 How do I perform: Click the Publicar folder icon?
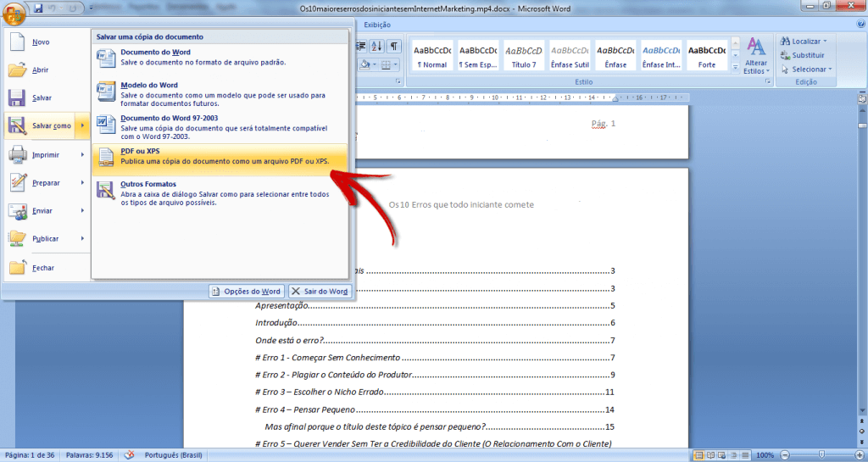(18, 238)
